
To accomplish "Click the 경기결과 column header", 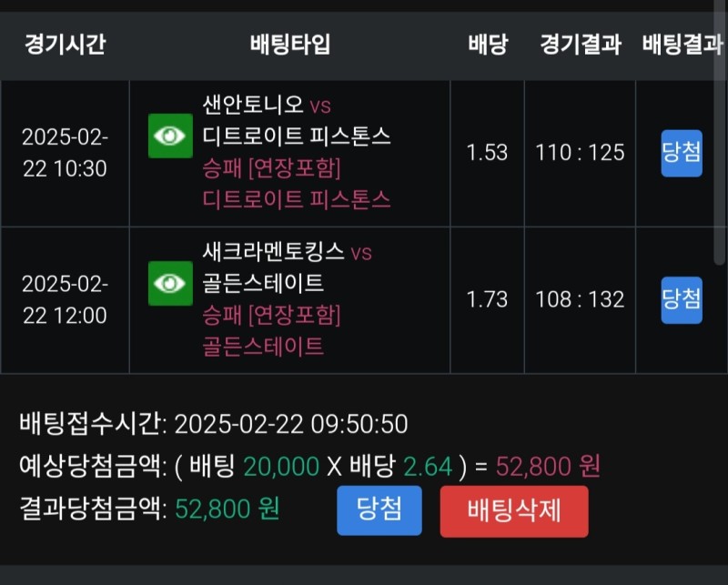I will click(x=581, y=45).
